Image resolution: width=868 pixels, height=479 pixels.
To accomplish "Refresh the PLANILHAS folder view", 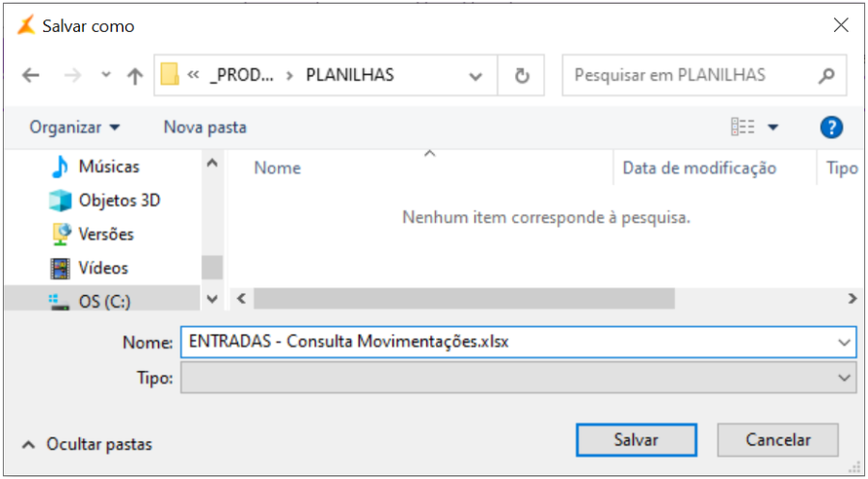I will pos(522,75).
